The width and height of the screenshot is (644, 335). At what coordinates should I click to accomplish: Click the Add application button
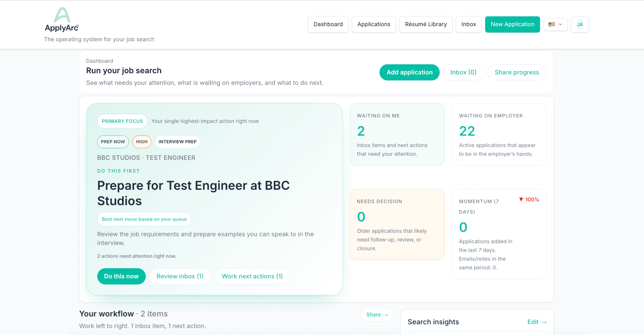pos(409,72)
